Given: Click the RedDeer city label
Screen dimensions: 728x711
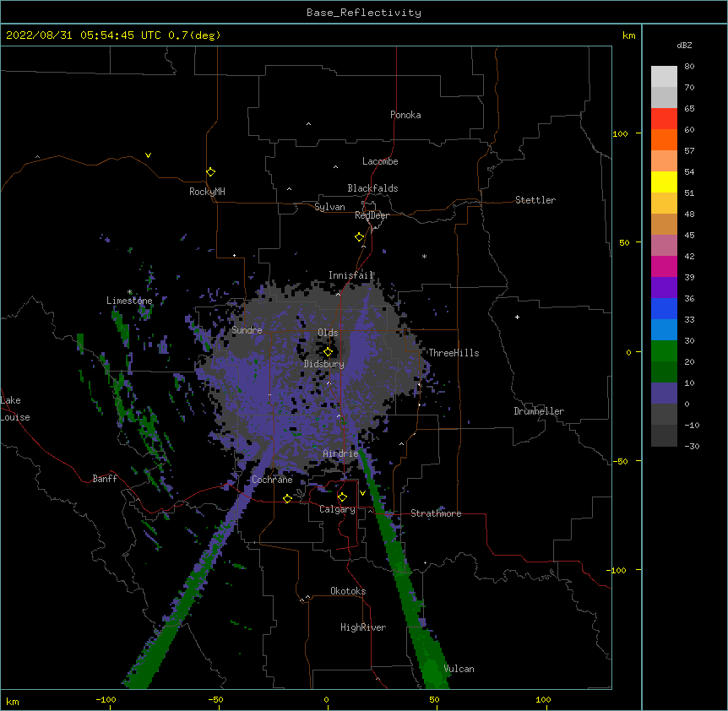Looking at the screenshot, I should click(x=372, y=215).
